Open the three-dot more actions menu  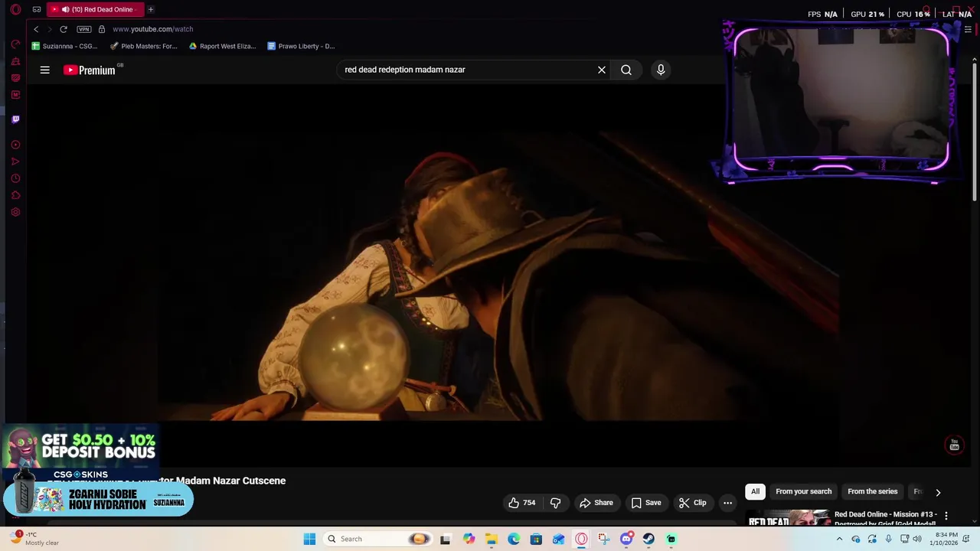pos(727,503)
